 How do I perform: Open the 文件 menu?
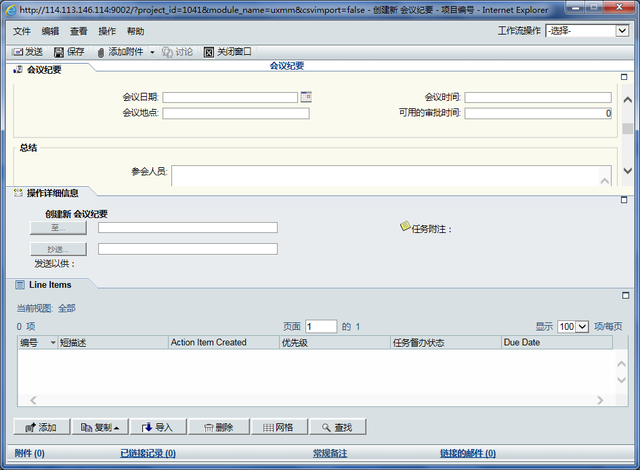click(x=22, y=31)
